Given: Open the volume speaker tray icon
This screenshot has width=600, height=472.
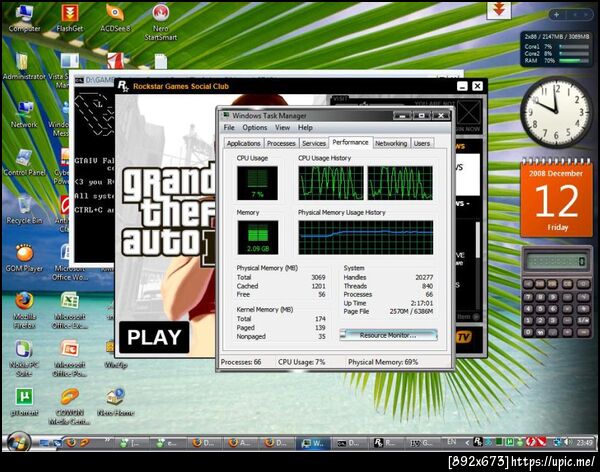Looking at the screenshot, I should (x=568, y=443).
